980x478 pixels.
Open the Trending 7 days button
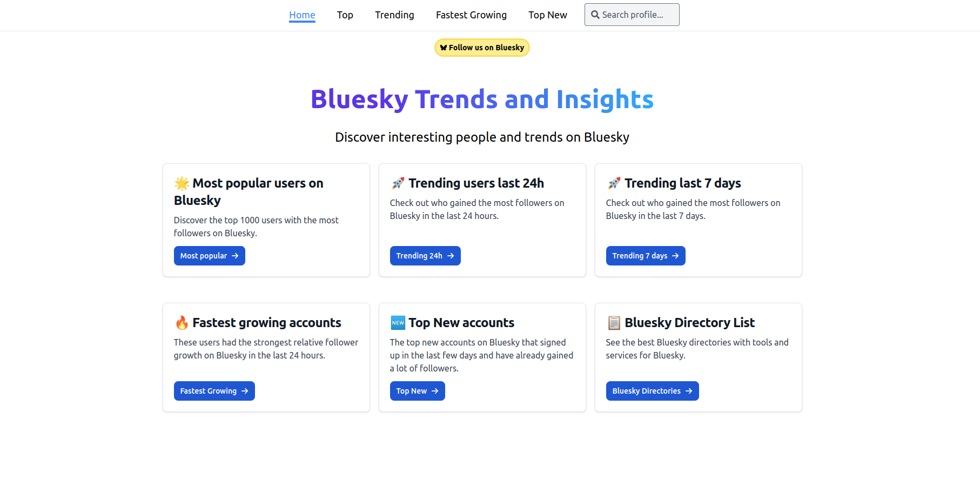click(x=646, y=256)
